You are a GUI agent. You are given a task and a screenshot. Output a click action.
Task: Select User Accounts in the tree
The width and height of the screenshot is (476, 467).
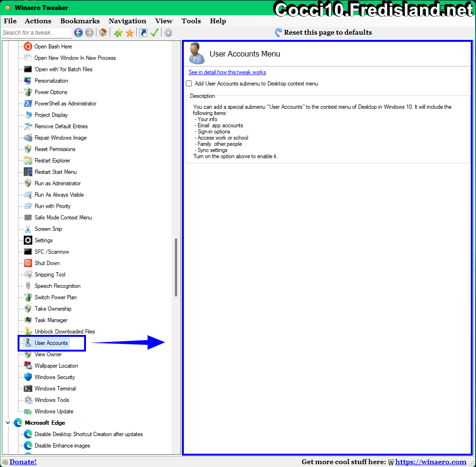click(x=51, y=343)
